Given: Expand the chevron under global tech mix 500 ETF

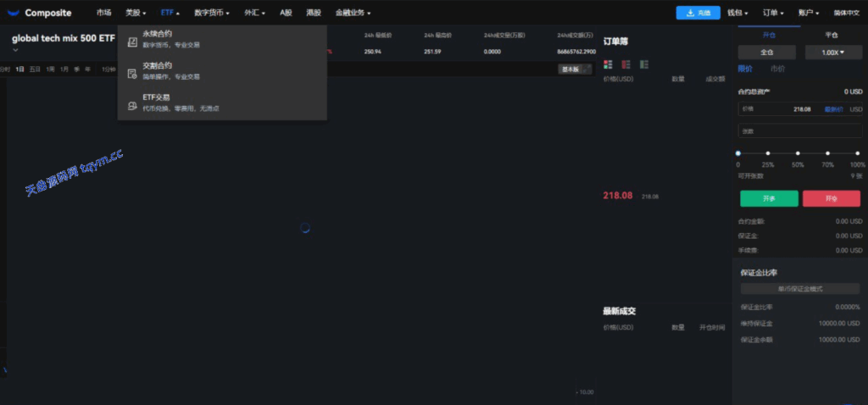Looking at the screenshot, I should click(x=15, y=50).
